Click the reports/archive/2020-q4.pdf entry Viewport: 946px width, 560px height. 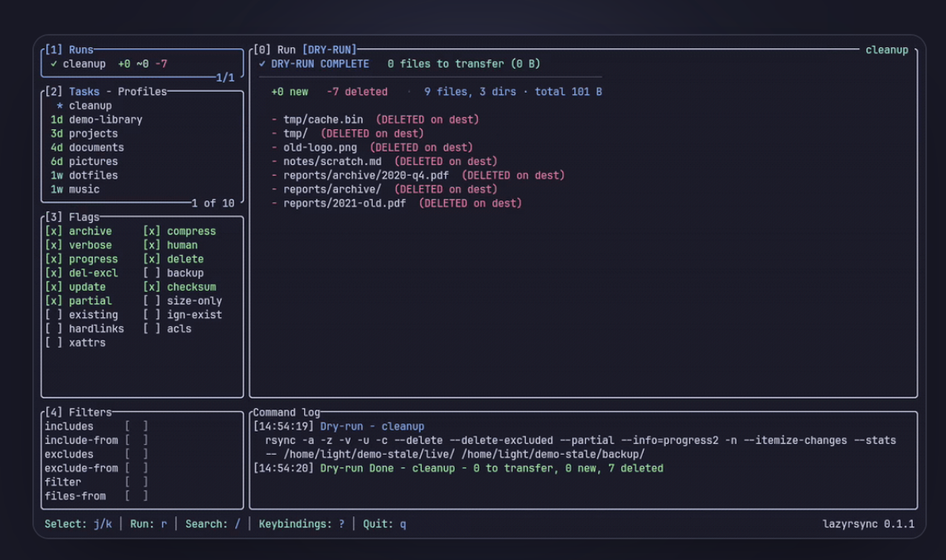click(418, 175)
